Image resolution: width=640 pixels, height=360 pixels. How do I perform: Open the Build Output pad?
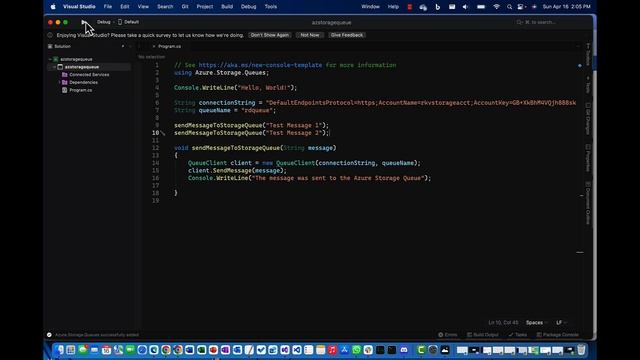click(x=483, y=335)
